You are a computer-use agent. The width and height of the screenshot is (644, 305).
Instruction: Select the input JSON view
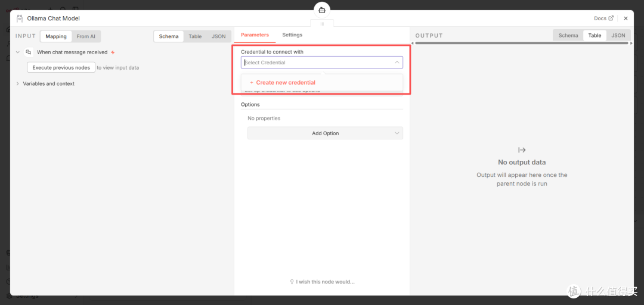[x=218, y=36]
